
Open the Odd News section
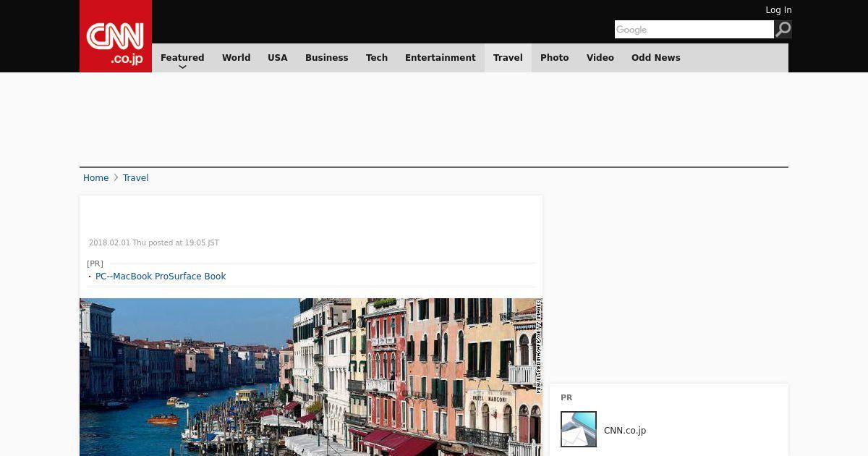tap(656, 58)
